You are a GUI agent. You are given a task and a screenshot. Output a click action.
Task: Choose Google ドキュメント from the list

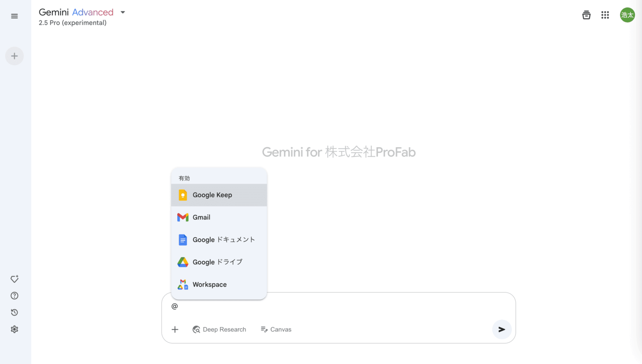click(x=223, y=239)
